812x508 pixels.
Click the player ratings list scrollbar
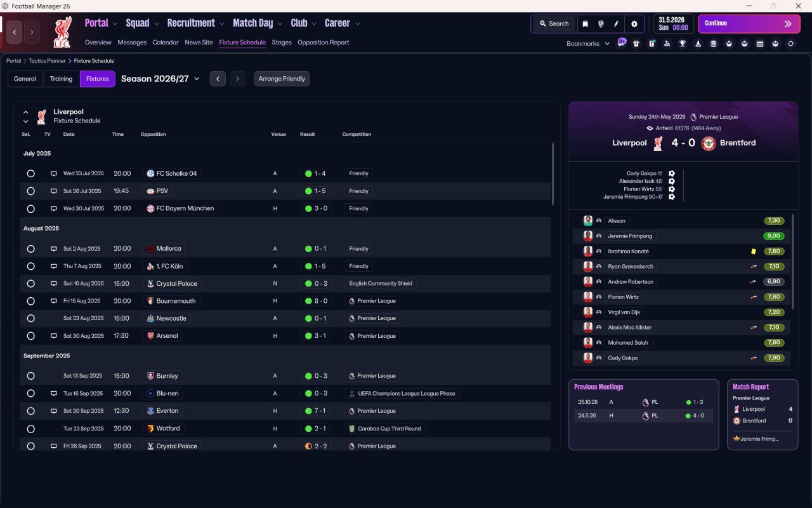793,262
